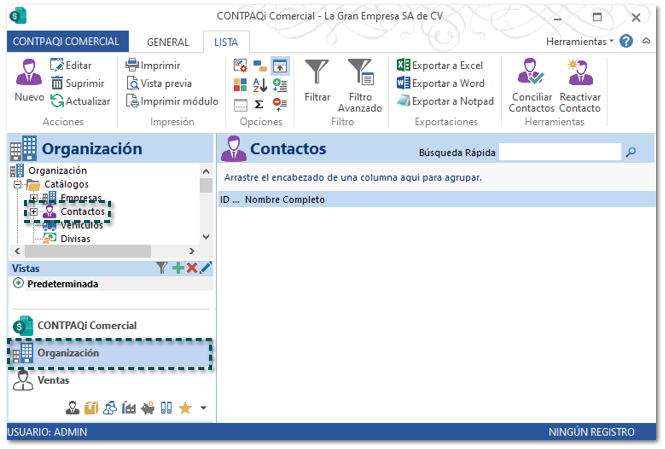The image size is (665, 449).
Task: Click the Filtrar funnel button
Action: 317,81
